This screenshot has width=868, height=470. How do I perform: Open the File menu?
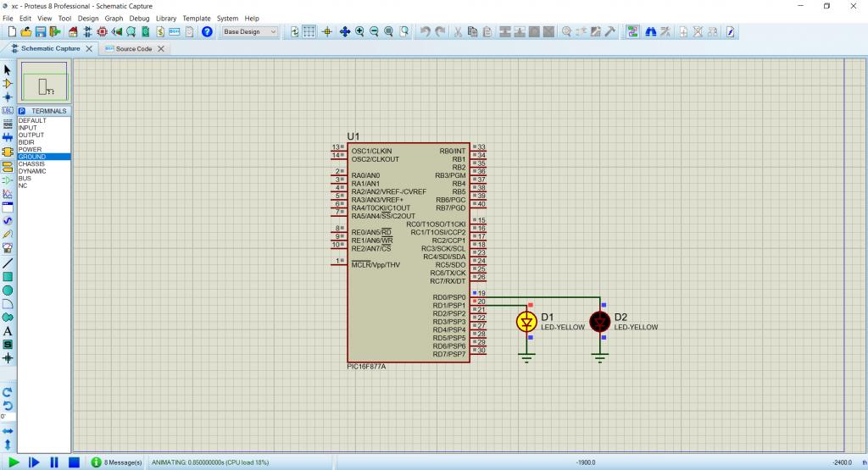pos(8,19)
